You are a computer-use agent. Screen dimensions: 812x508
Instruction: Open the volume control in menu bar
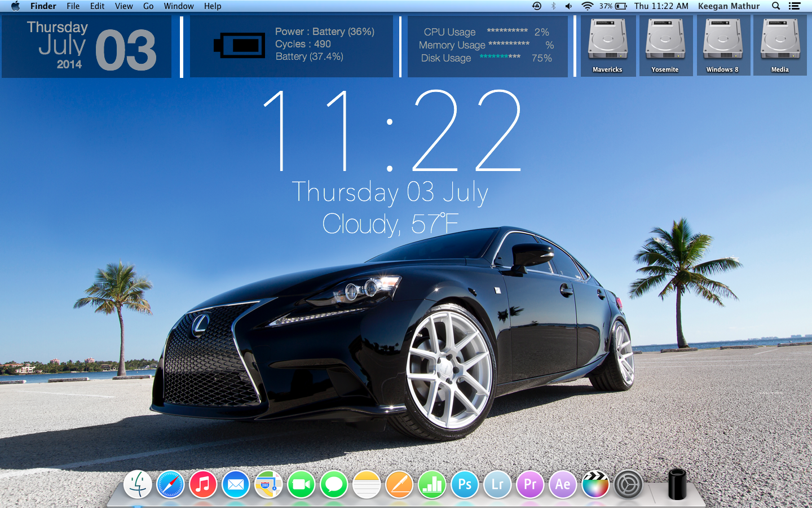[569, 6]
